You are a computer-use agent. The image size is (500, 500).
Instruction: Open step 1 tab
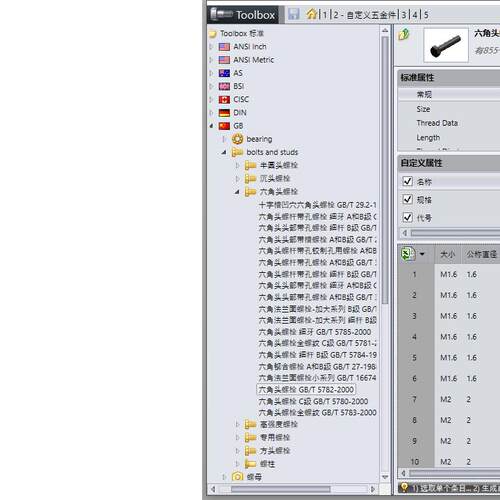pos(324,15)
